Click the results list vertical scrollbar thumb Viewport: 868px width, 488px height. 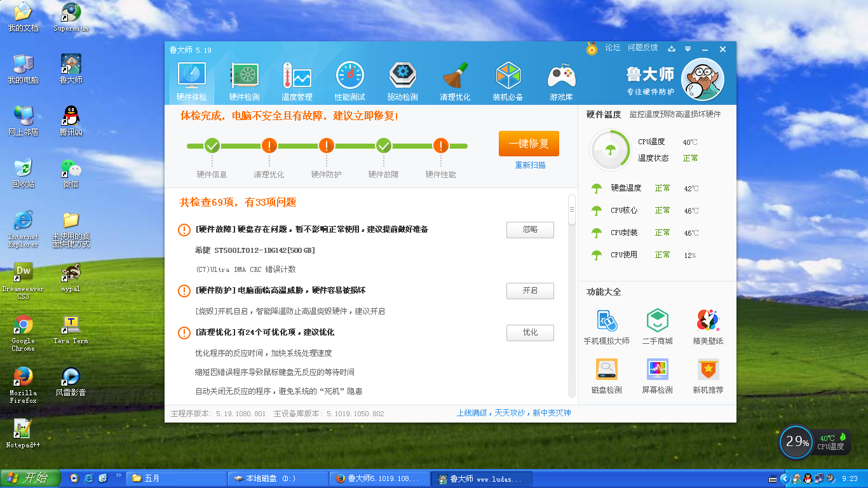(571, 210)
